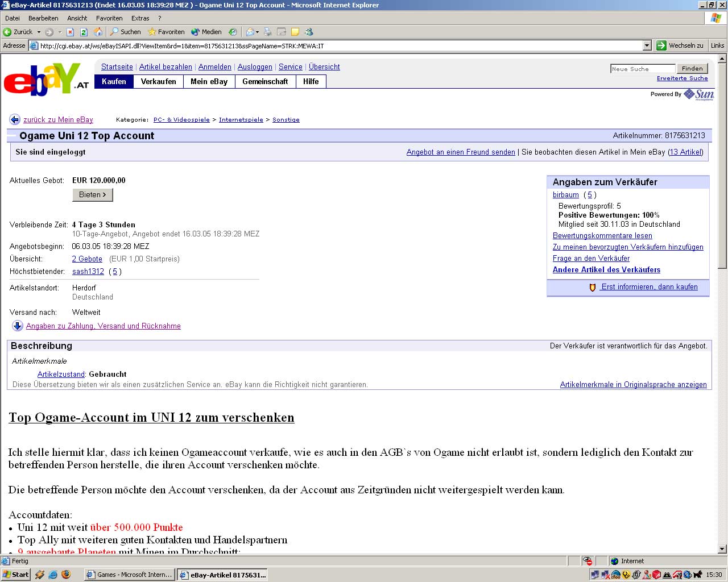This screenshot has height=582, width=728.
Task: Open the Zurück history dropdown arrow
Action: [39, 32]
